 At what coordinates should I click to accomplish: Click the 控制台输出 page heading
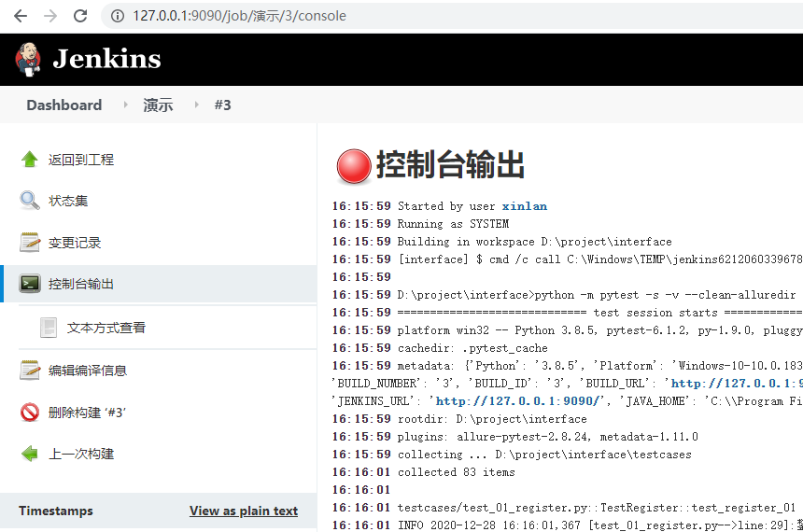point(451,164)
